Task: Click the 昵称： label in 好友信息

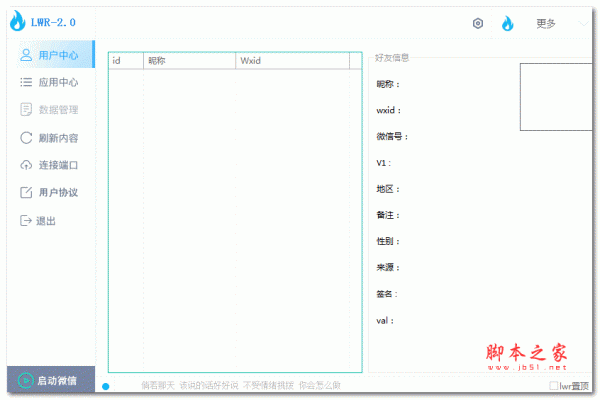Action: [388, 84]
